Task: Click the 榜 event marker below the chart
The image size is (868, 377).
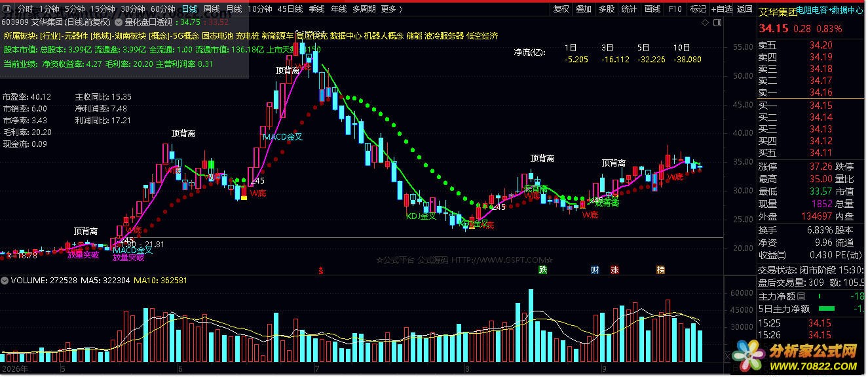Action: (x=661, y=269)
